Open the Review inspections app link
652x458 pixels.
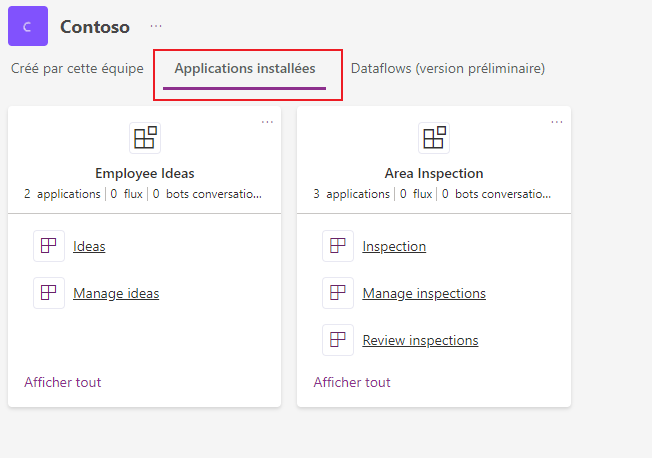tap(420, 340)
